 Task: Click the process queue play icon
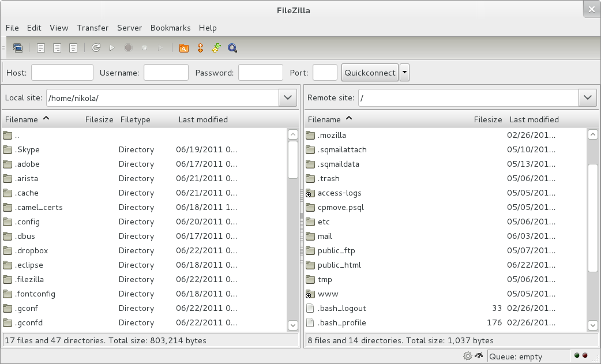tap(112, 48)
